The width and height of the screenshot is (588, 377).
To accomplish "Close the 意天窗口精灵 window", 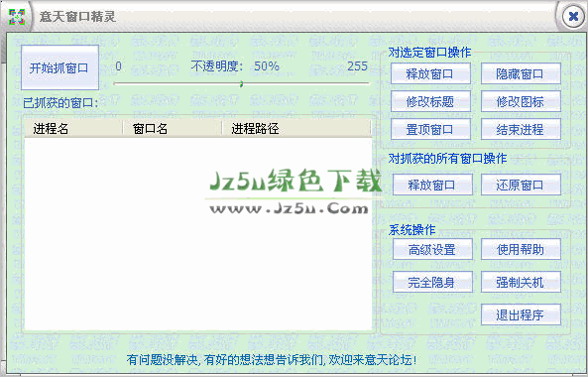I will 573,16.
